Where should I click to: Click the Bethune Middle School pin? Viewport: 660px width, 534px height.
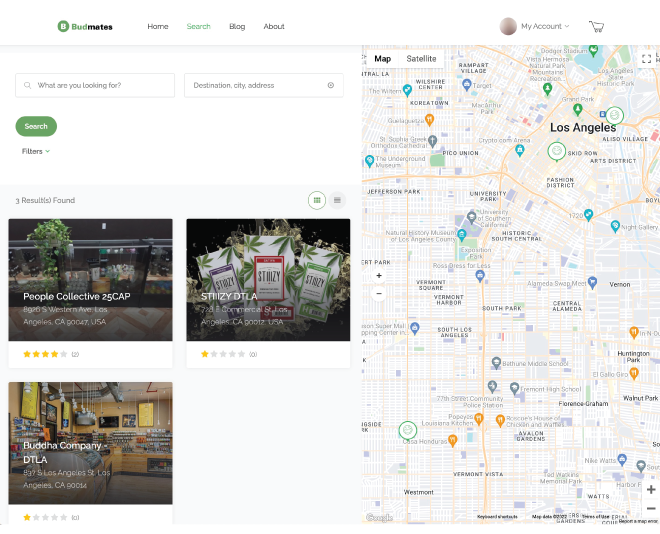496,363
